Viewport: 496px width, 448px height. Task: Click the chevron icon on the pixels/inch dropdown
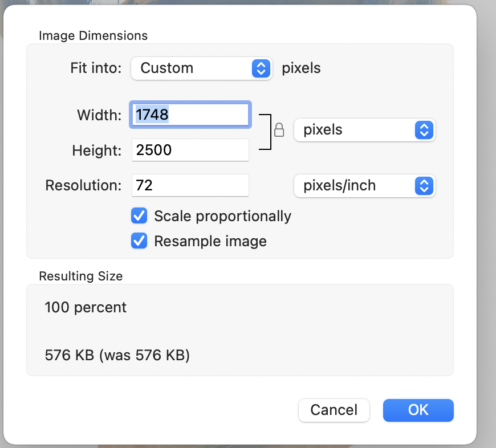point(424,186)
